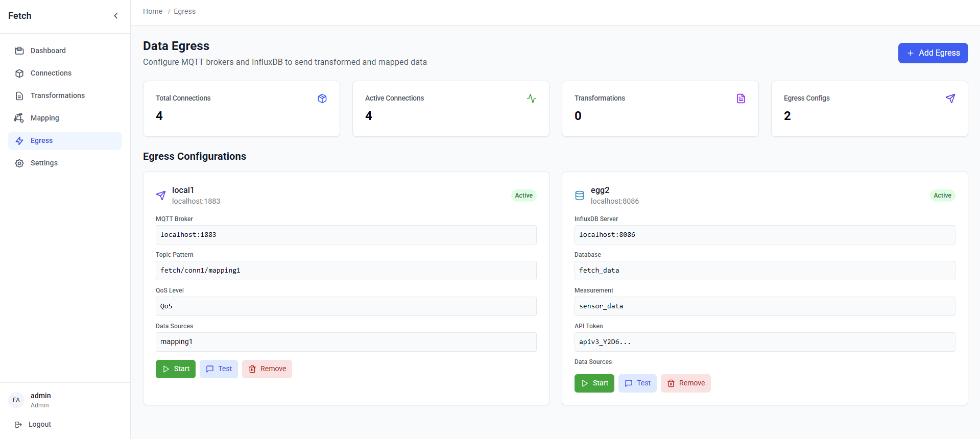Click the cube icon on Total Connections card
Screen dimensions: 980x439
322,99
